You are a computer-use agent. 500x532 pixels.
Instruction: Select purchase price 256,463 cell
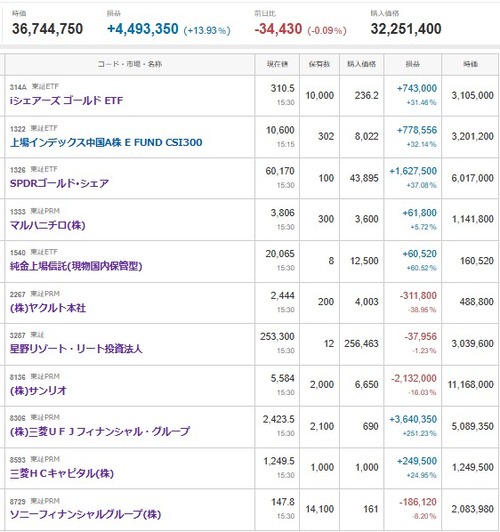coord(361,344)
